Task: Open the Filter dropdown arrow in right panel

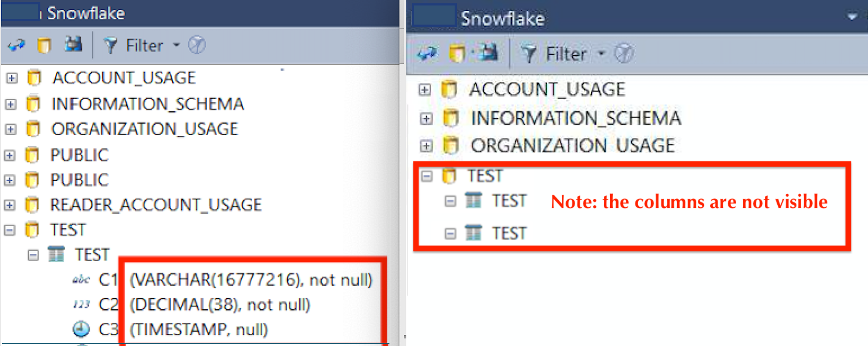Action: point(601,53)
